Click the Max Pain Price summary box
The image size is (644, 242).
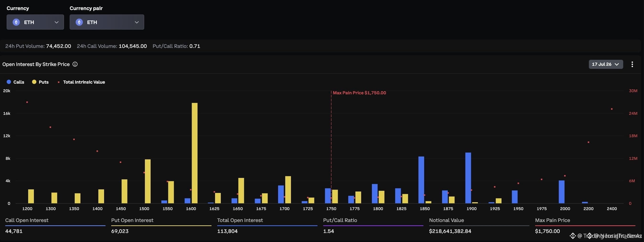(585, 226)
